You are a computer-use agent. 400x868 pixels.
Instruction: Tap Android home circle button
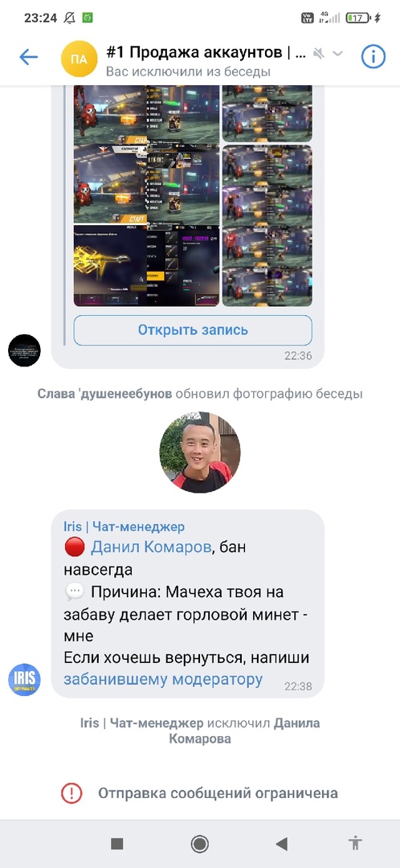pos(199,843)
